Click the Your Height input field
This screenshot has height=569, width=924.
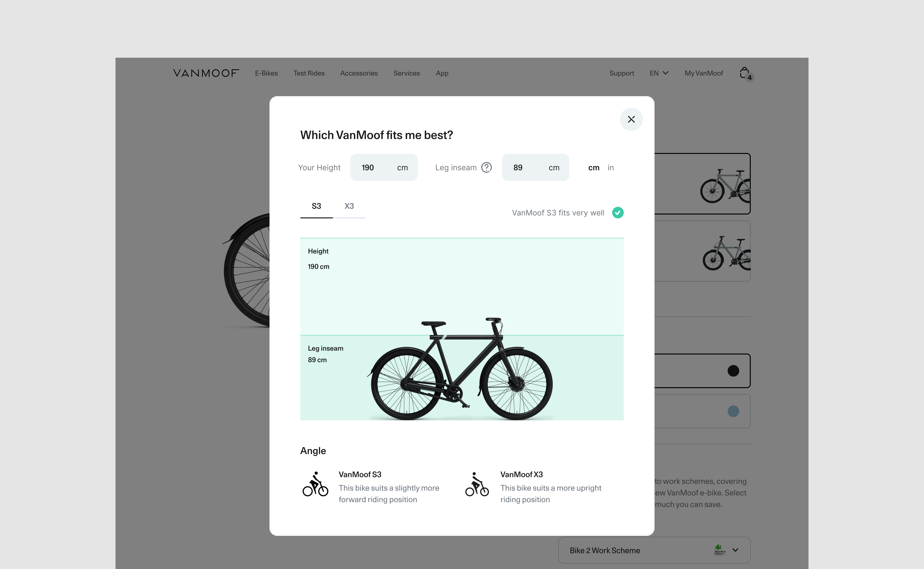(384, 167)
